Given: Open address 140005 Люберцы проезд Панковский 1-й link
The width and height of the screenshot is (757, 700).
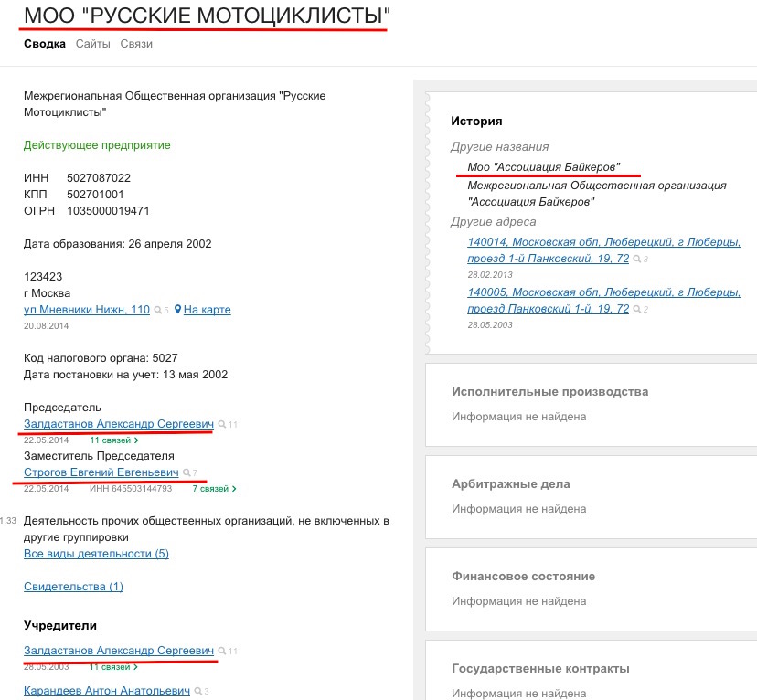Looking at the screenshot, I should click(604, 300).
